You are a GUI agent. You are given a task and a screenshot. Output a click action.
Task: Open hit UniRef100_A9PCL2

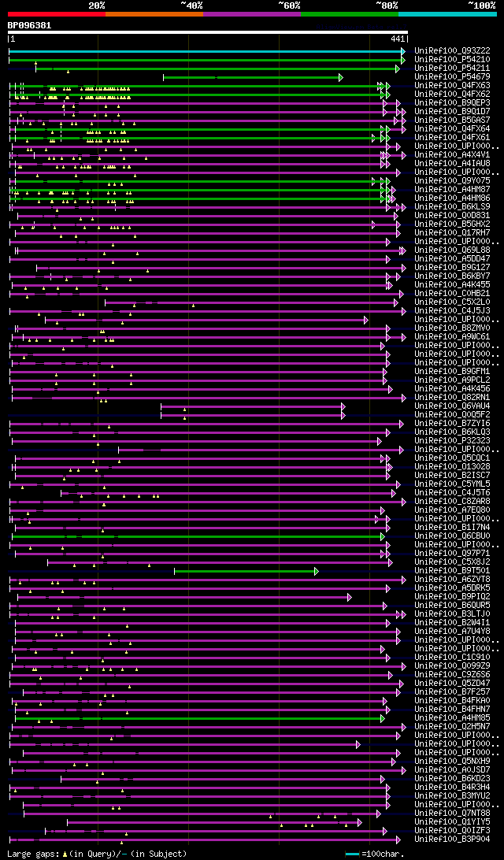[453, 380]
